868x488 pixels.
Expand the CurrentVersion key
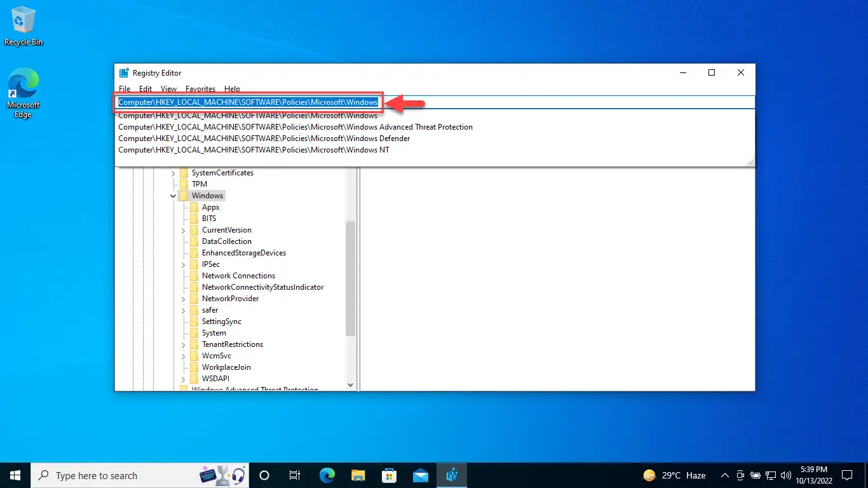(x=184, y=230)
